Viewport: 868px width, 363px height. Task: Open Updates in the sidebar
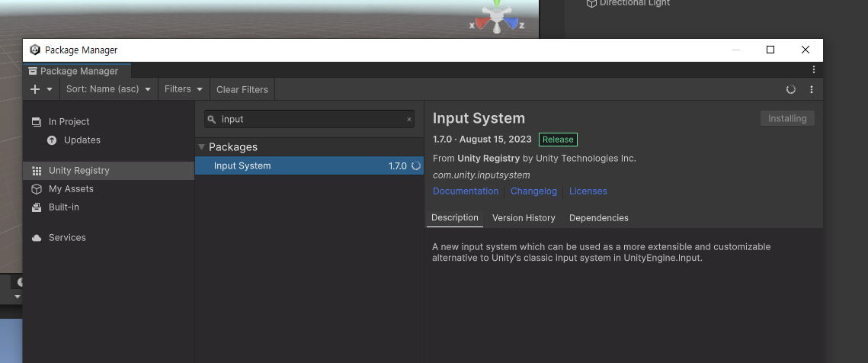pyautogui.click(x=108, y=140)
